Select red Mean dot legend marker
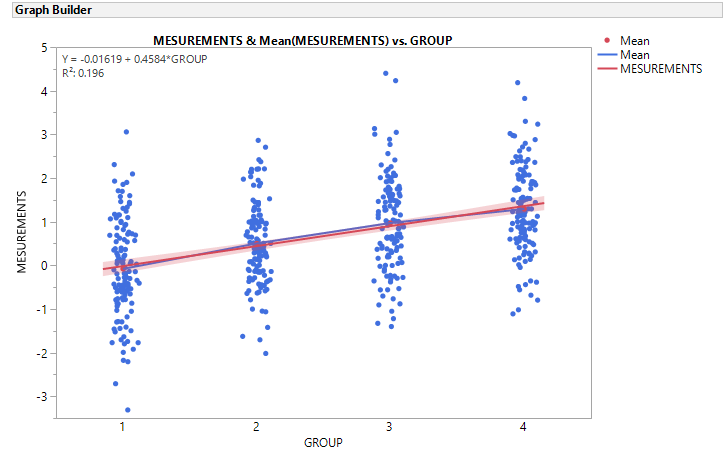The height and width of the screenshot is (455, 724). click(x=607, y=41)
